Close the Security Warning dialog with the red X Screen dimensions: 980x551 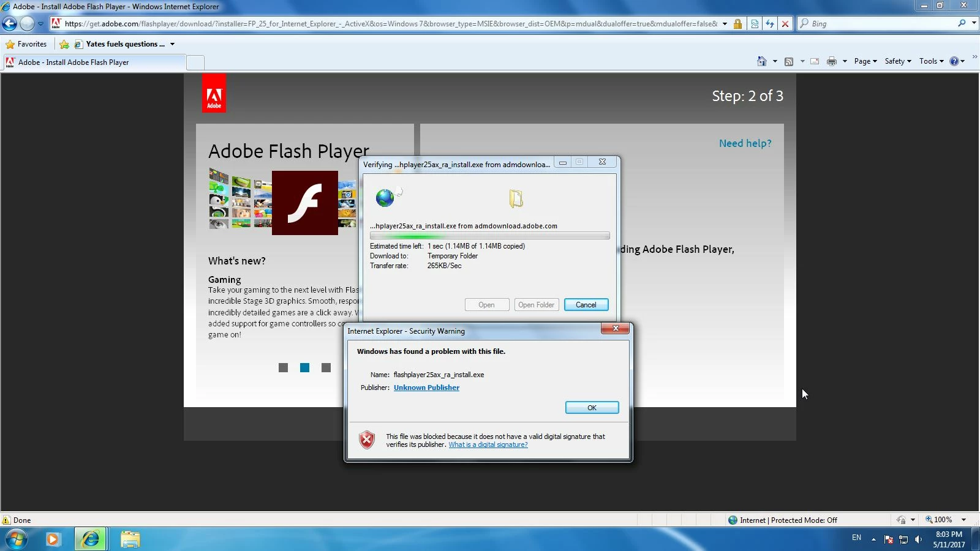coord(615,329)
